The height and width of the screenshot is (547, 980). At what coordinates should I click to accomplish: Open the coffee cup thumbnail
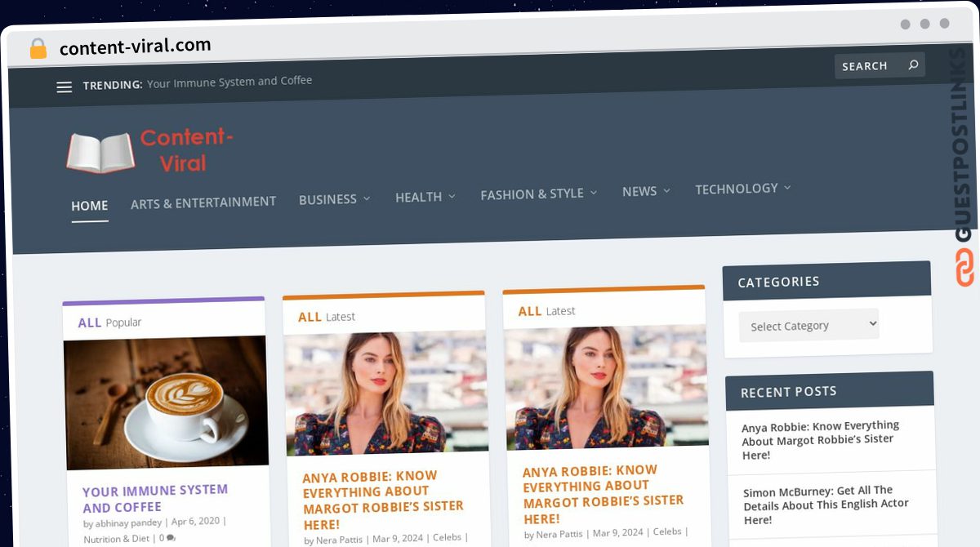tap(166, 402)
